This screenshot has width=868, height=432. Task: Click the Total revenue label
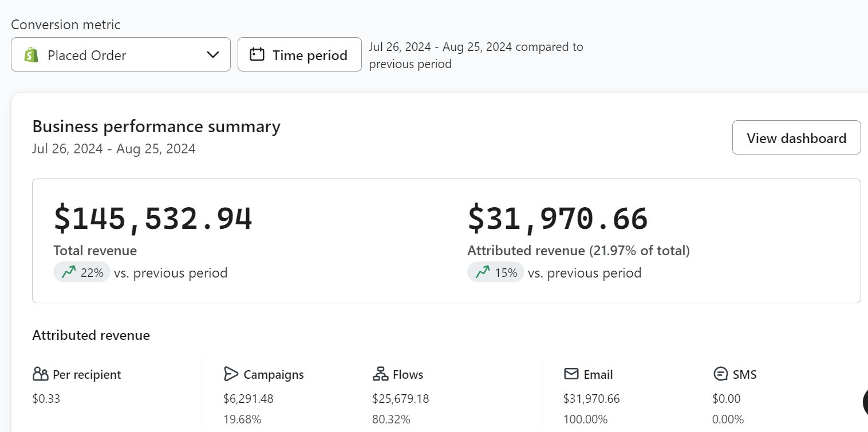pyautogui.click(x=95, y=251)
